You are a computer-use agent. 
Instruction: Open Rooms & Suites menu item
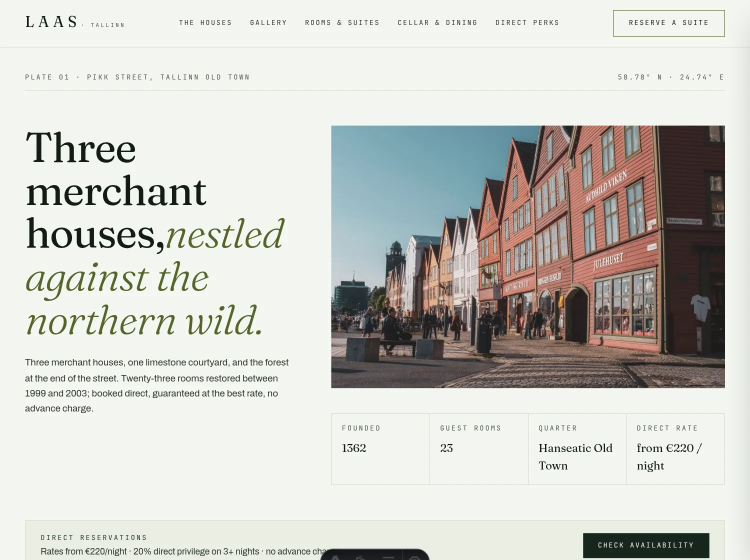pyautogui.click(x=342, y=23)
